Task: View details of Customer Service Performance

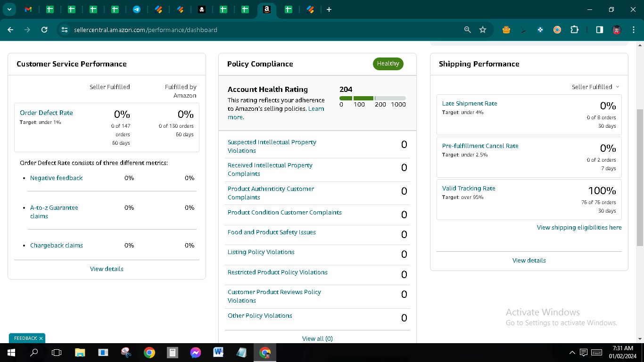Action: 107,269
